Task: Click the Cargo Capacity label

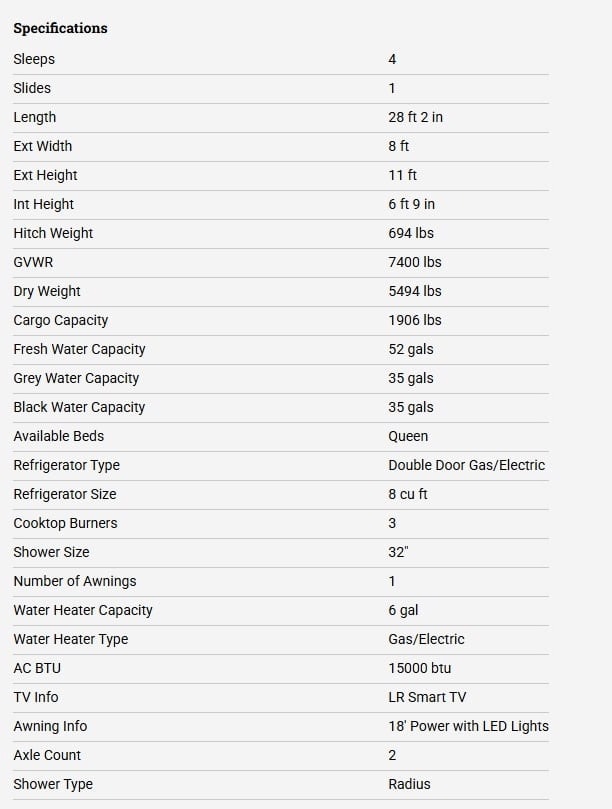Action: coord(61,320)
